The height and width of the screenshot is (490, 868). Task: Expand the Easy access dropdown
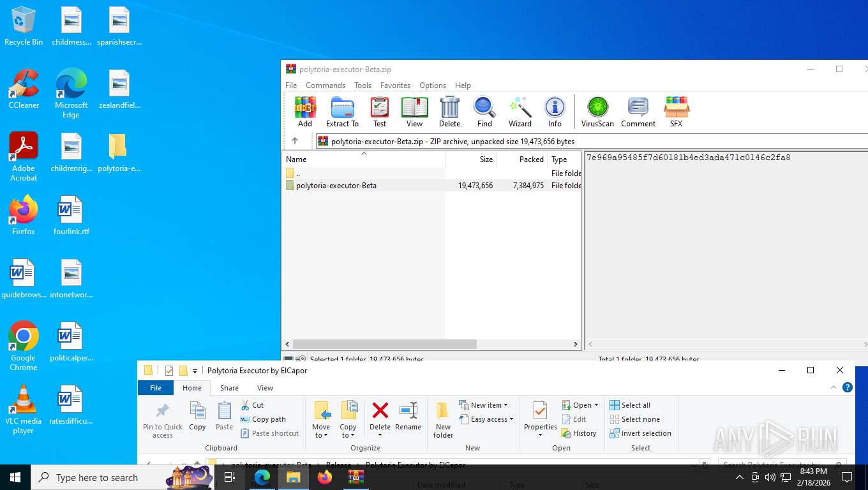click(486, 419)
